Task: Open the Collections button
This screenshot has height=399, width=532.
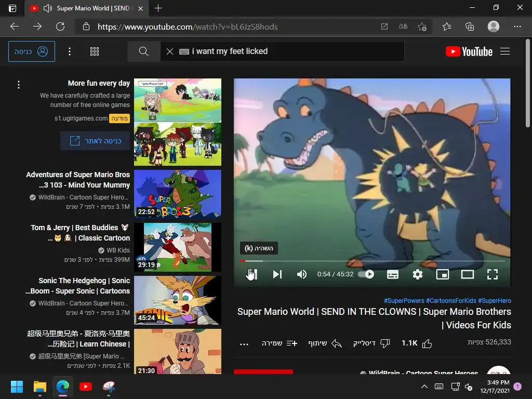Action: click(470, 26)
